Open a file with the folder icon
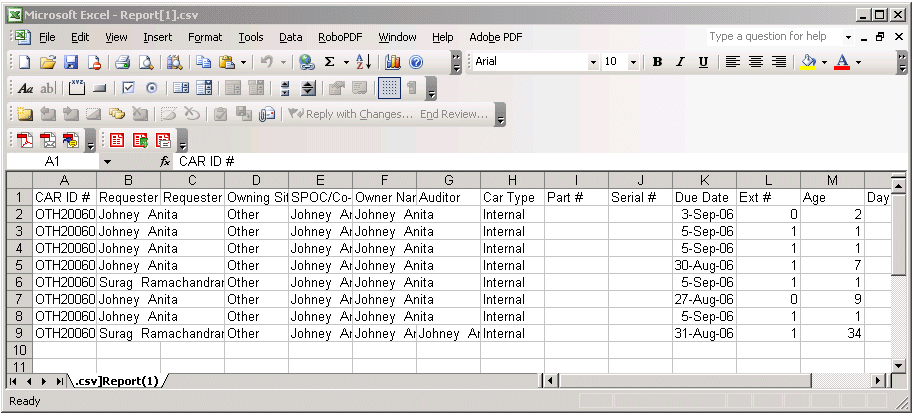 coord(48,62)
